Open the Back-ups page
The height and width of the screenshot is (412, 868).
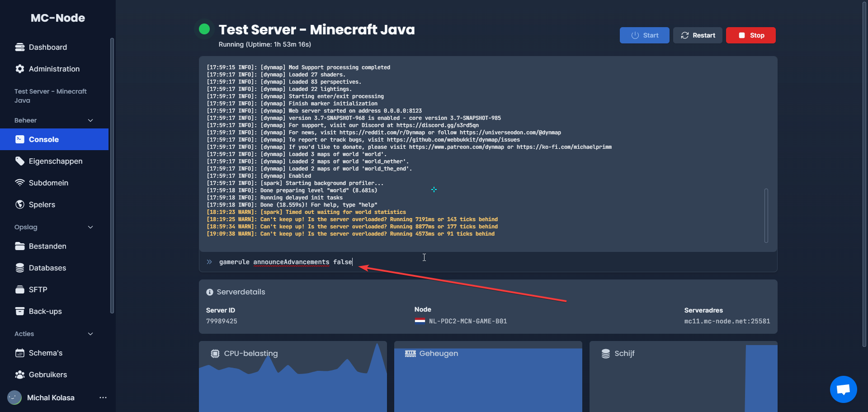pos(54,311)
